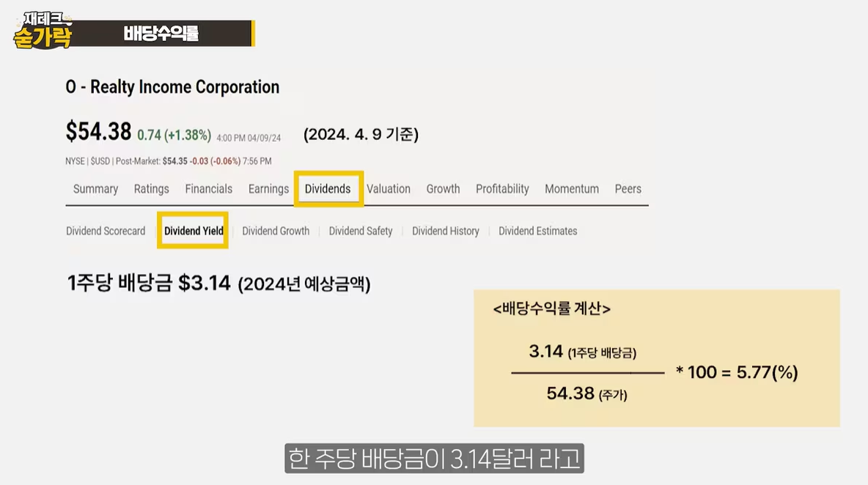The width and height of the screenshot is (868, 485).
Task: Click the (2024. 4. 9 기준) date note
Action: pos(361,134)
